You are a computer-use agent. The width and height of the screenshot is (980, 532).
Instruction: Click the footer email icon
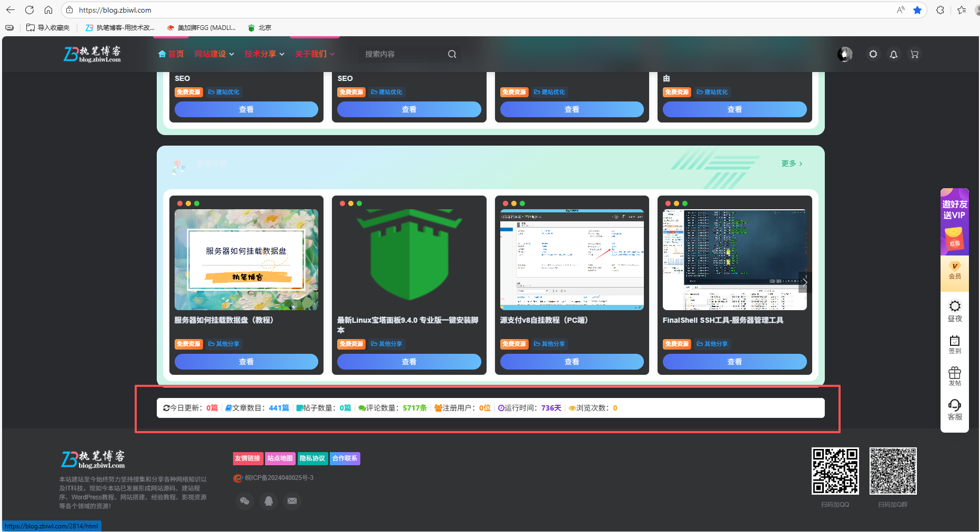point(292,501)
